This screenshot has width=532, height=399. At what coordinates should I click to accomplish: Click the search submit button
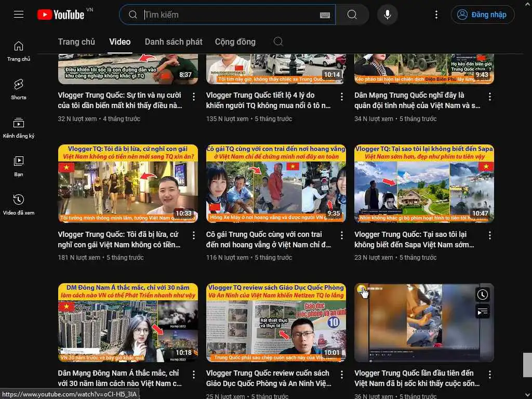point(352,15)
